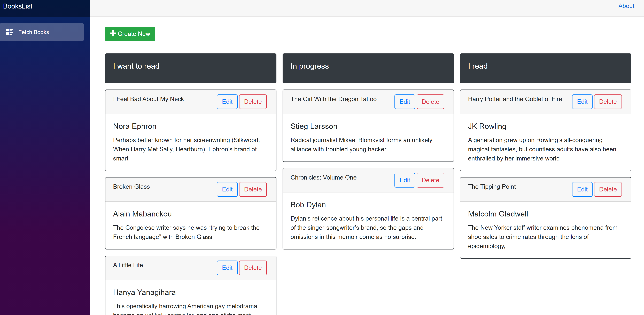This screenshot has width=644, height=315.
Task: Delete Harry Potter and the Goblet of Fire
Action: coord(608,102)
